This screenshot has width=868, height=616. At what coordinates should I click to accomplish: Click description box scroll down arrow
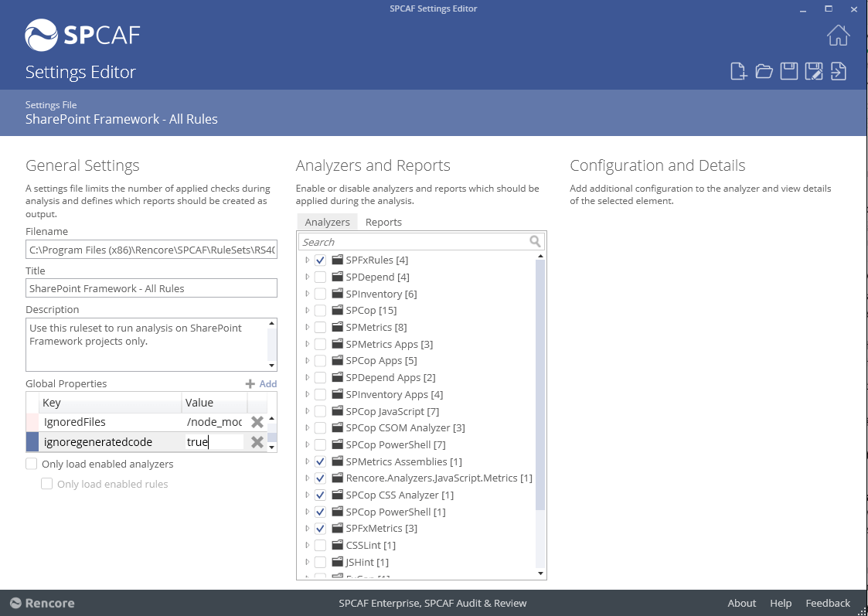click(x=272, y=366)
